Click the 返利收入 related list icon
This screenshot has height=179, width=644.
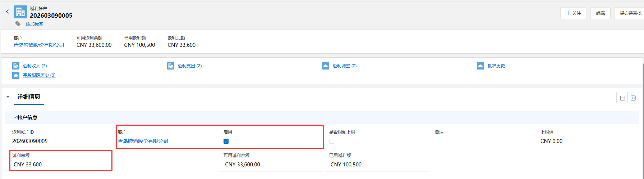click(x=15, y=66)
